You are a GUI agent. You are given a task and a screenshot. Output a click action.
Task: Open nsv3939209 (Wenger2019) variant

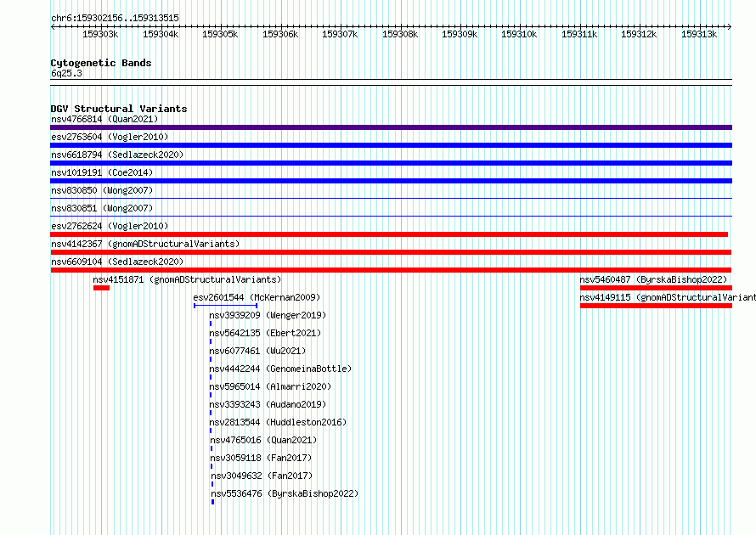pyautogui.click(x=268, y=315)
